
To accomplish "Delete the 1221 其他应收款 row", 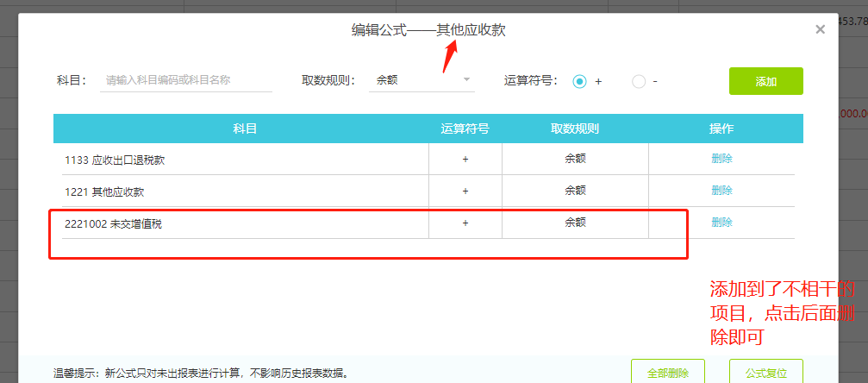I will pyautogui.click(x=721, y=191).
